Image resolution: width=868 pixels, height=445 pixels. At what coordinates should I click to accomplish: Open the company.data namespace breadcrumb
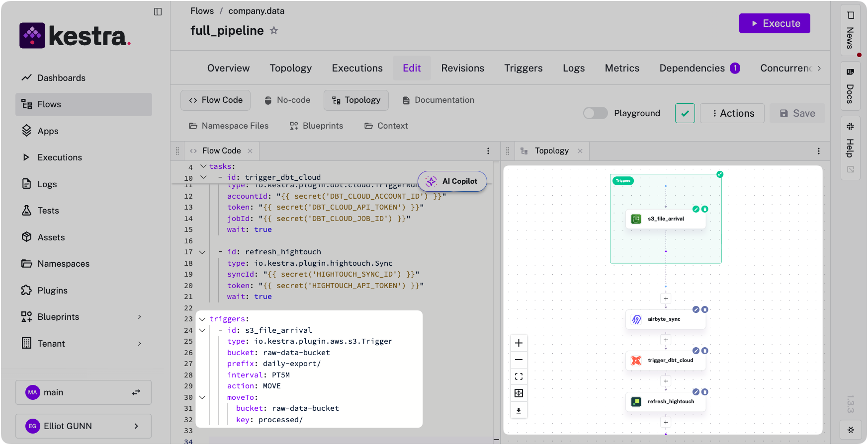[x=257, y=11]
